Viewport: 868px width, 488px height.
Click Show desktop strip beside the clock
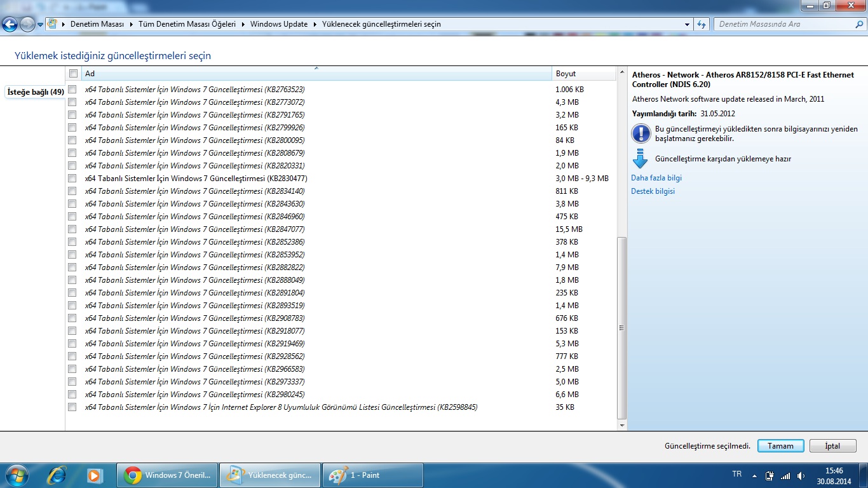tap(864, 475)
